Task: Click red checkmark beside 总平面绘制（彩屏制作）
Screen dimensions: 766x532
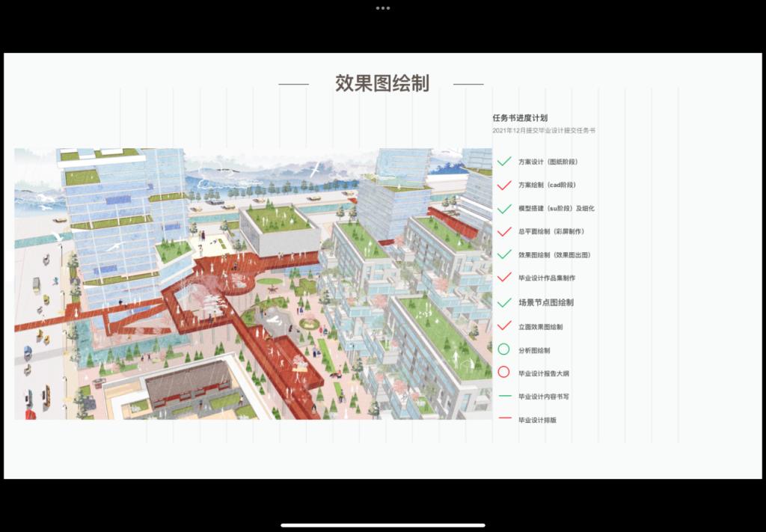Action: pyautogui.click(x=504, y=231)
